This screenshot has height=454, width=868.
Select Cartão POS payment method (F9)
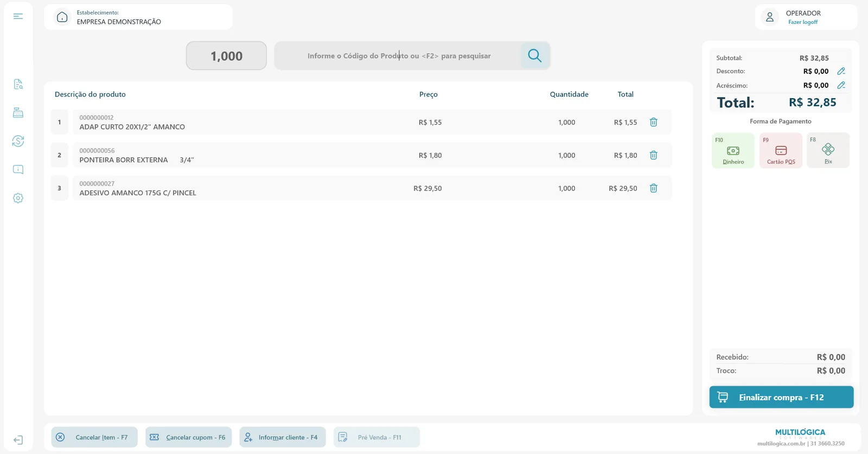(781, 150)
